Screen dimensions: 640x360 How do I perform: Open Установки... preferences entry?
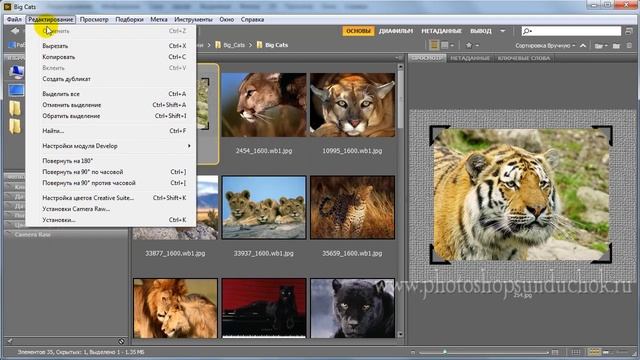(x=111, y=220)
